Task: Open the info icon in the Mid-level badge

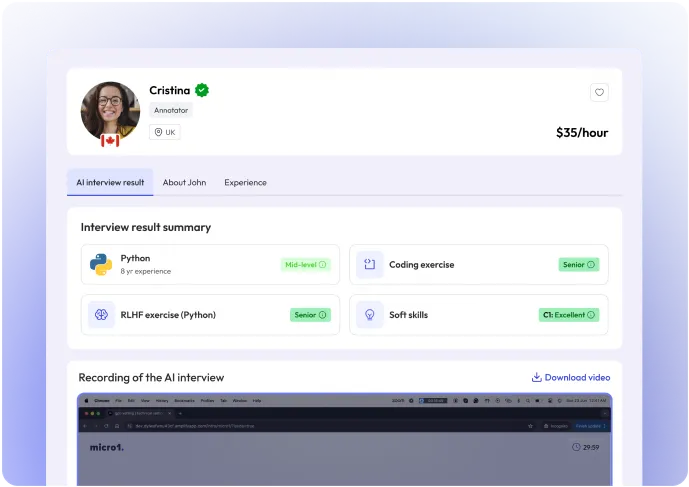Action: click(323, 265)
